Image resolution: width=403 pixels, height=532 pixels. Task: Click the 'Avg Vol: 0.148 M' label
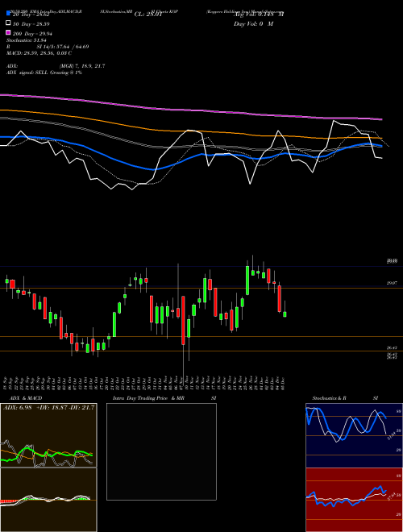[259, 15]
